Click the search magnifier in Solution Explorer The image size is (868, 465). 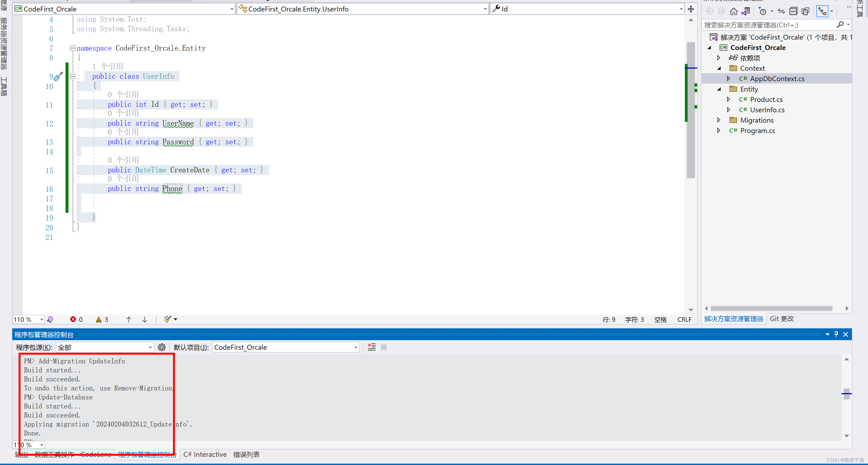(x=841, y=24)
